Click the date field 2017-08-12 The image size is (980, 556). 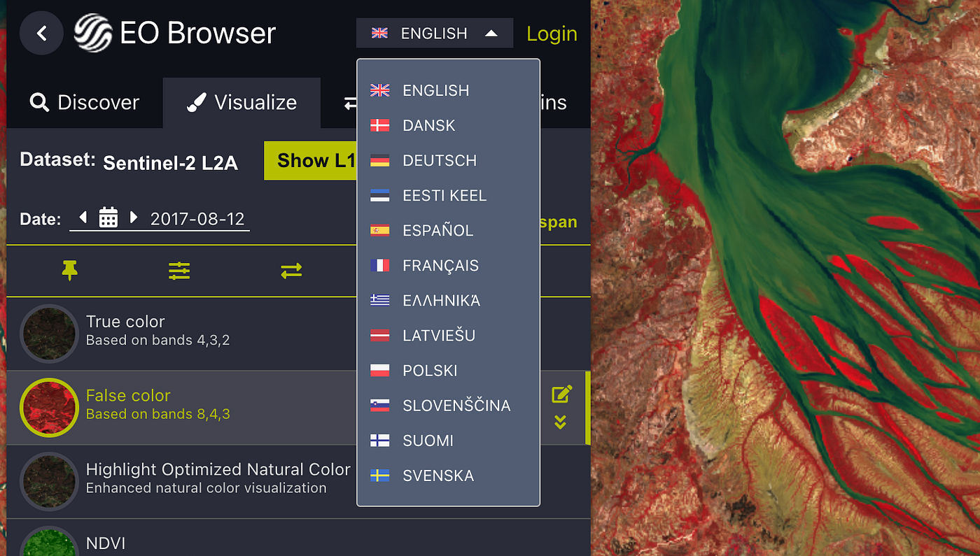pos(197,219)
